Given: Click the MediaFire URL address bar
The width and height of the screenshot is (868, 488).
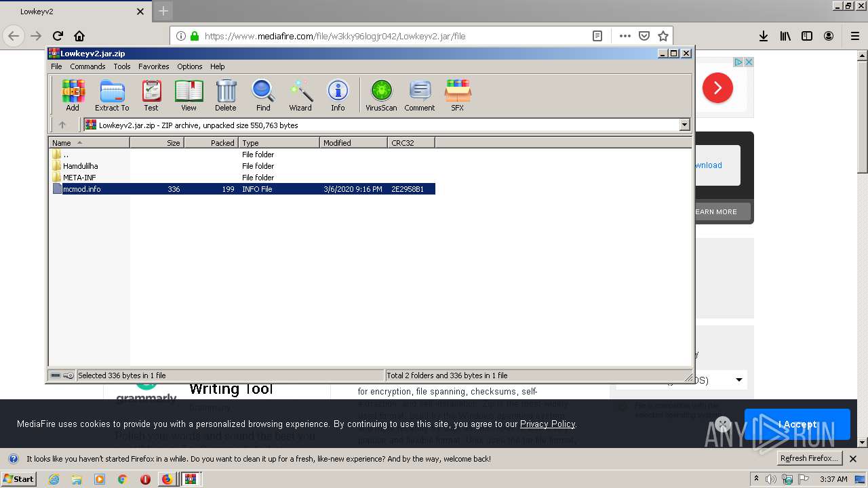Looking at the screenshot, I should point(393,36).
